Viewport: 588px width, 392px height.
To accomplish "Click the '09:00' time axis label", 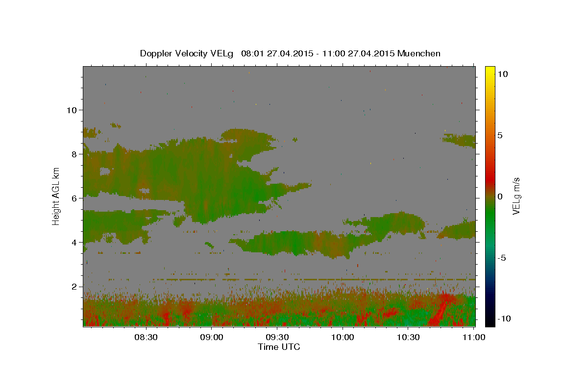I will click(212, 337).
